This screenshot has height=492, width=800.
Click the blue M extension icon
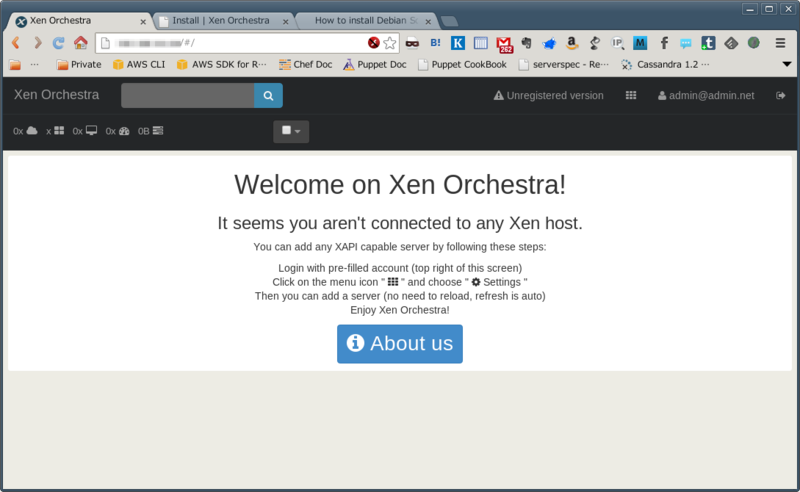640,43
